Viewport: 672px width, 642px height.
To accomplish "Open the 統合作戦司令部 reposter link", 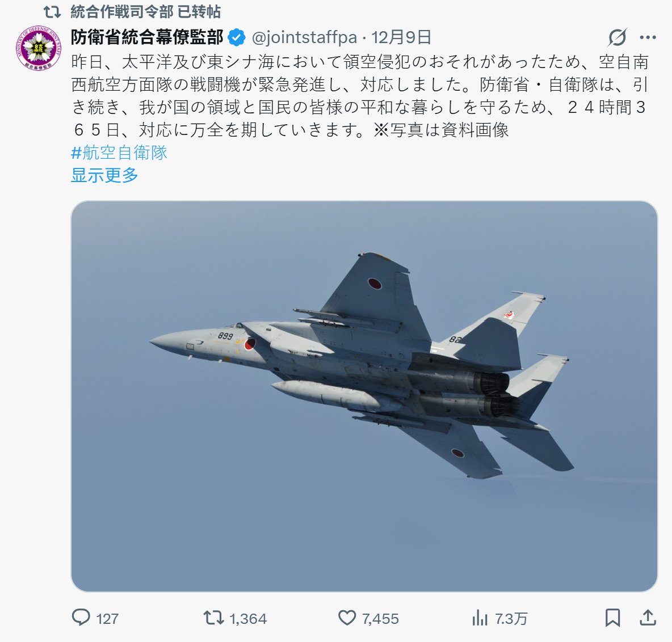I will [x=121, y=12].
